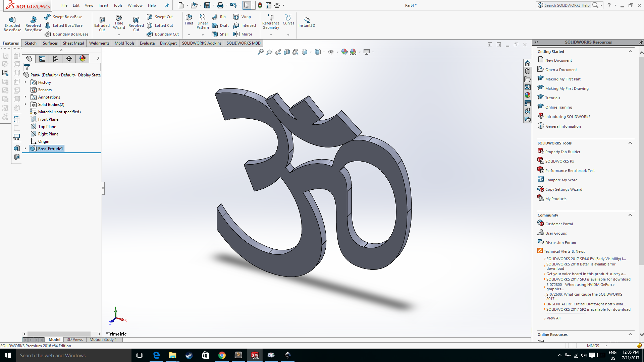The height and width of the screenshot is (362, 644).
Task: Select the Shell tool
Action: coord(220,34)
